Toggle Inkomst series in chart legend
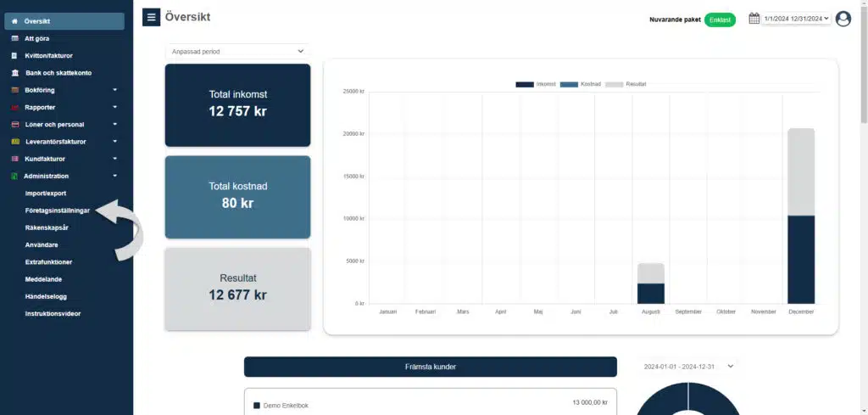 536,84
